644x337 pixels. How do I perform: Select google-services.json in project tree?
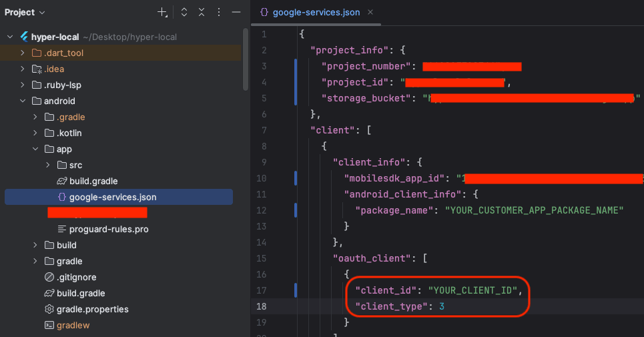pyautogui.click(x=113, y=197)
